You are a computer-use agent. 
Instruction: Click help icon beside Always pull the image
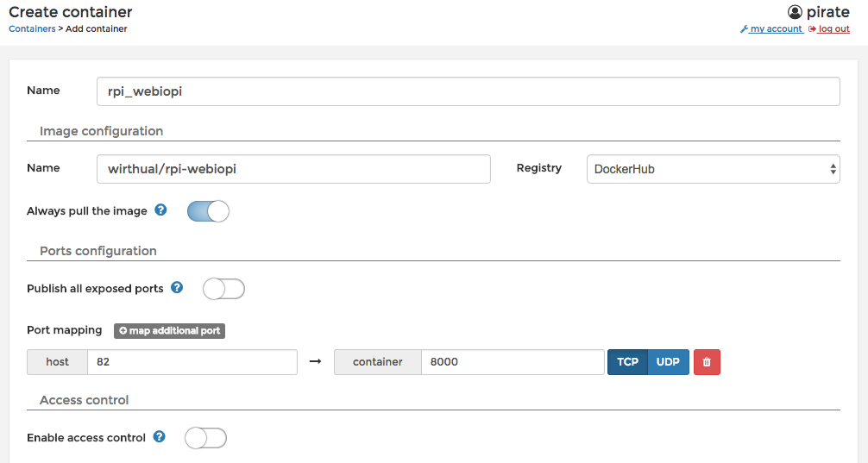click(160, 210)
